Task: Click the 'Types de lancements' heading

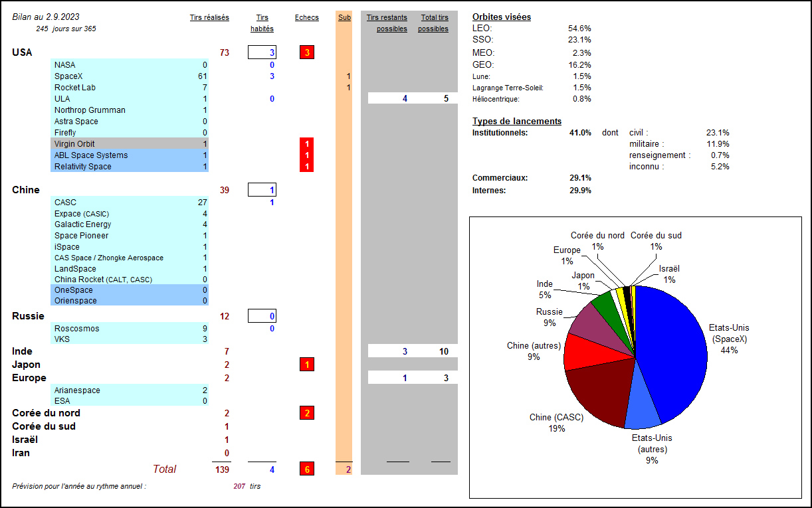Action: (517, 121)
